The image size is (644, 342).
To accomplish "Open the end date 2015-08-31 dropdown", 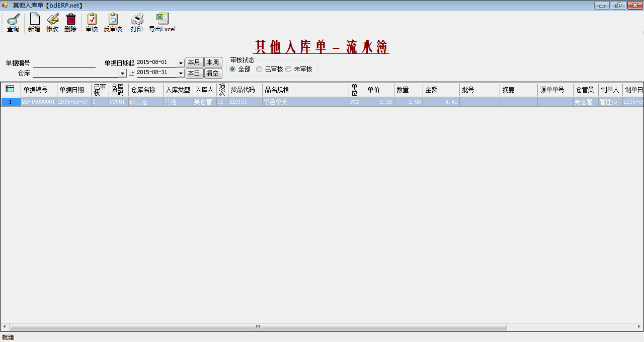I will (181, 74).
